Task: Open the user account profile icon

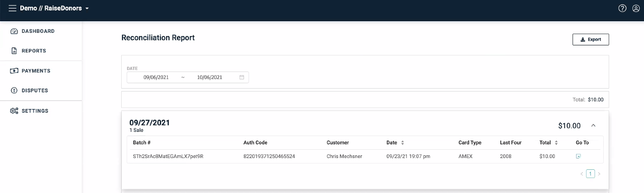Action: pyautogui.click(x=636, y=8)
